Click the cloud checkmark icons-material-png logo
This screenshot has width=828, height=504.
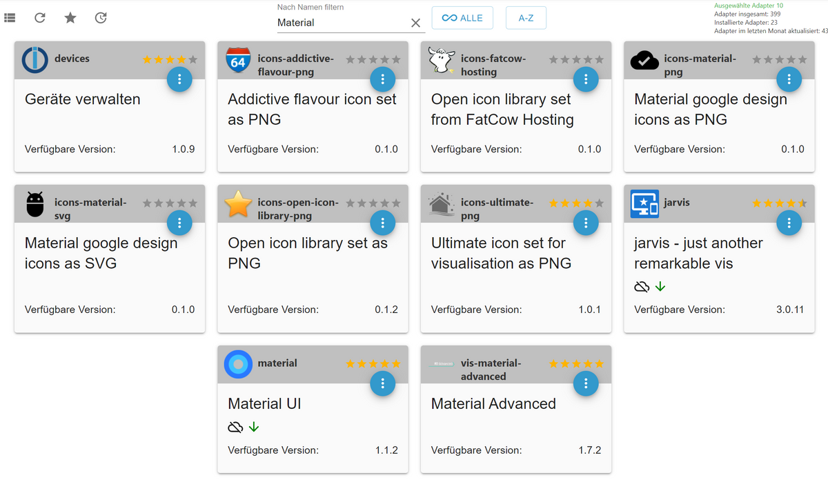coord(644,61)
